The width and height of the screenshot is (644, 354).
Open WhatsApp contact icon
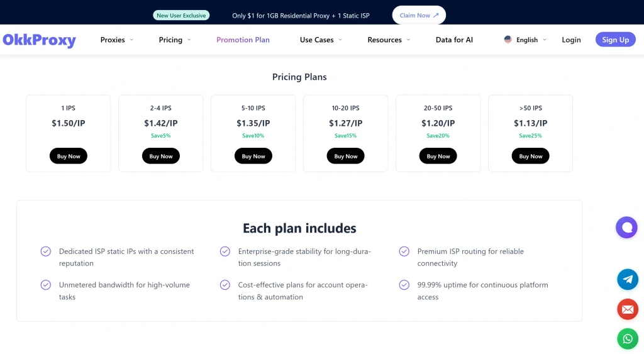[628, 339]
